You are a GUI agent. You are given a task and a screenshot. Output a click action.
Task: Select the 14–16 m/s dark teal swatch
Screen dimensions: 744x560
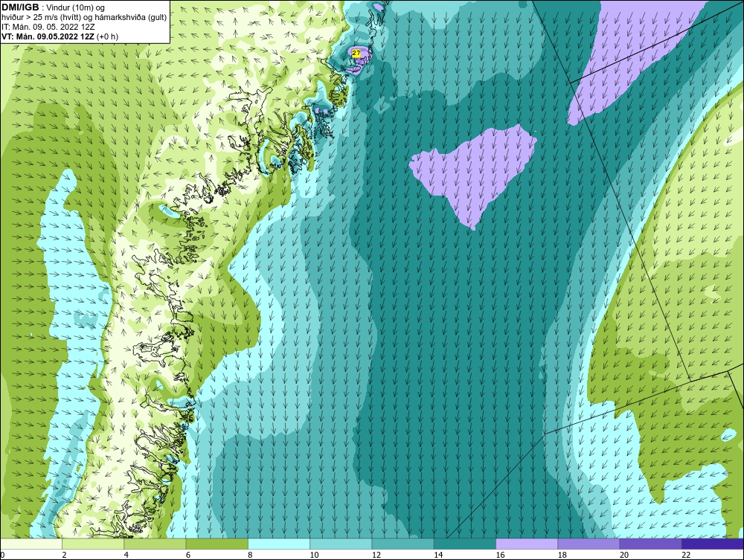point(465,544)
